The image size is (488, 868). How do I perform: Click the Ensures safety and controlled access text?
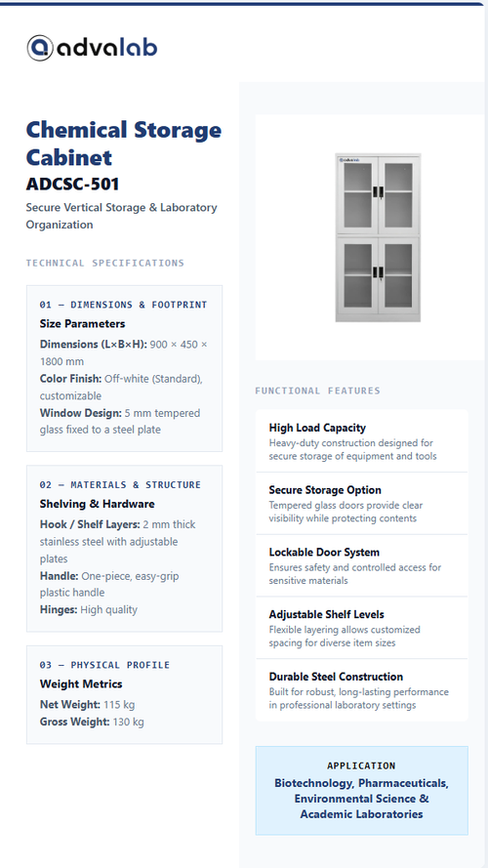[x=355, y=574]
